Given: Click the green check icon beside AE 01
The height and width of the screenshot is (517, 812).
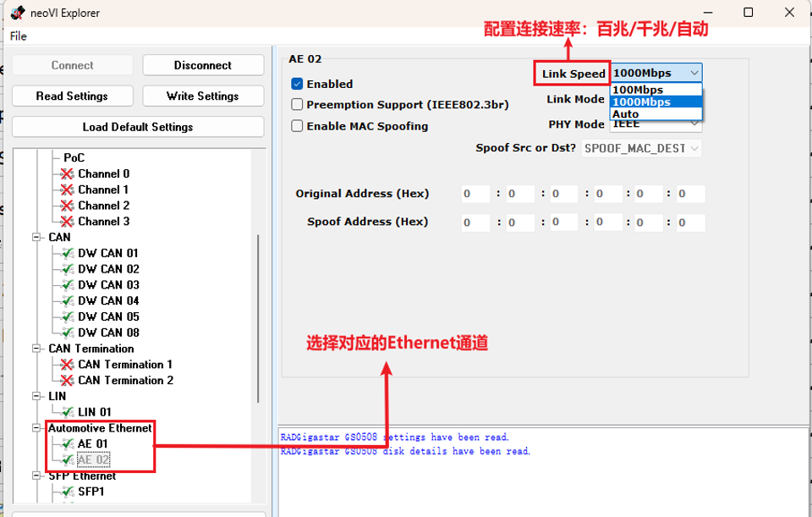Looking at the screenshot, I should tap(66, 443).
